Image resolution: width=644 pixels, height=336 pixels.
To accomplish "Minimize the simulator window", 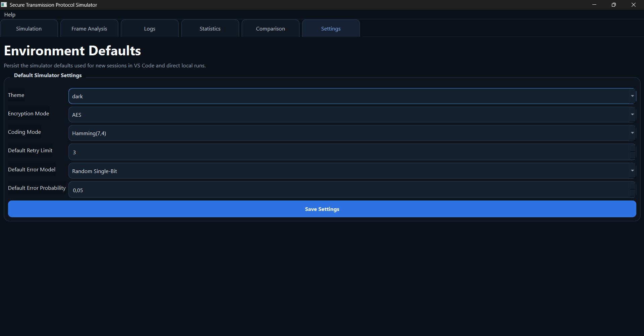I will [594, 5].
